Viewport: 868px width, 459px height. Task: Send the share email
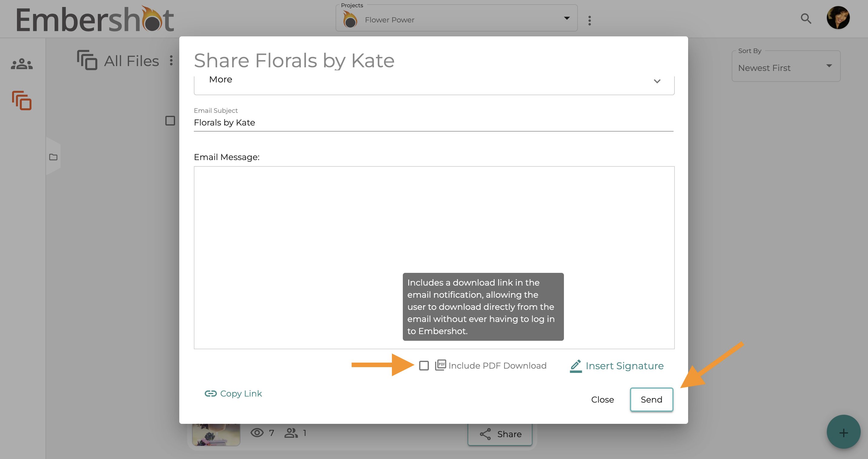tap(651, 400)
